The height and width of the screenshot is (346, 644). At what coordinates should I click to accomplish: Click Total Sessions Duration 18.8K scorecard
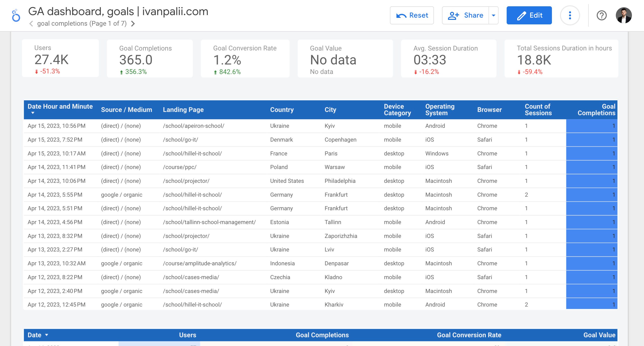[x=561, y=58]
